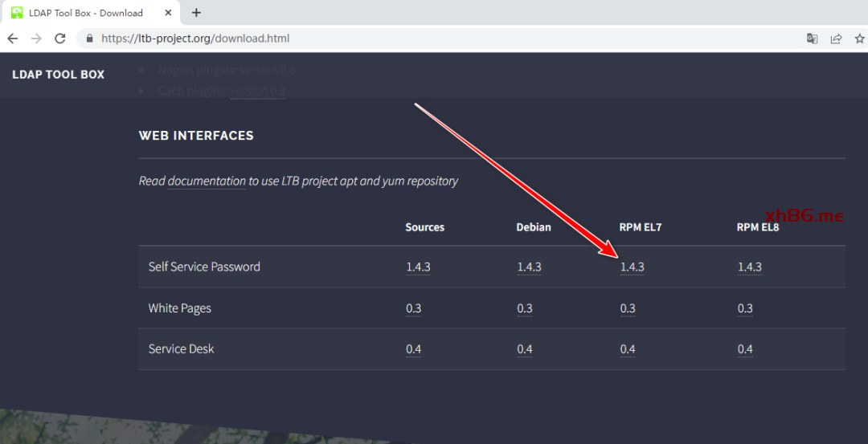The width and height of the screenshot is (868, 444).
Task: Download White Pages 0.3 RPM EL8
Action: pos(745,308)
